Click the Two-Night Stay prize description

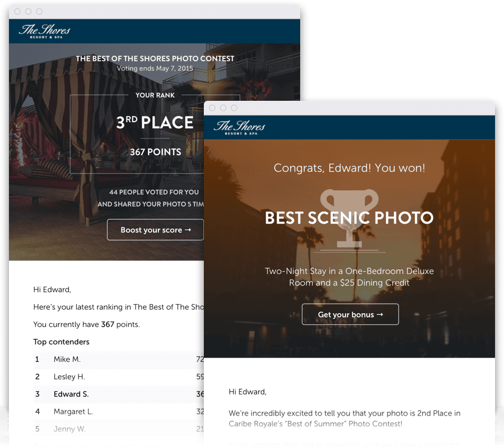pos(349,277)
